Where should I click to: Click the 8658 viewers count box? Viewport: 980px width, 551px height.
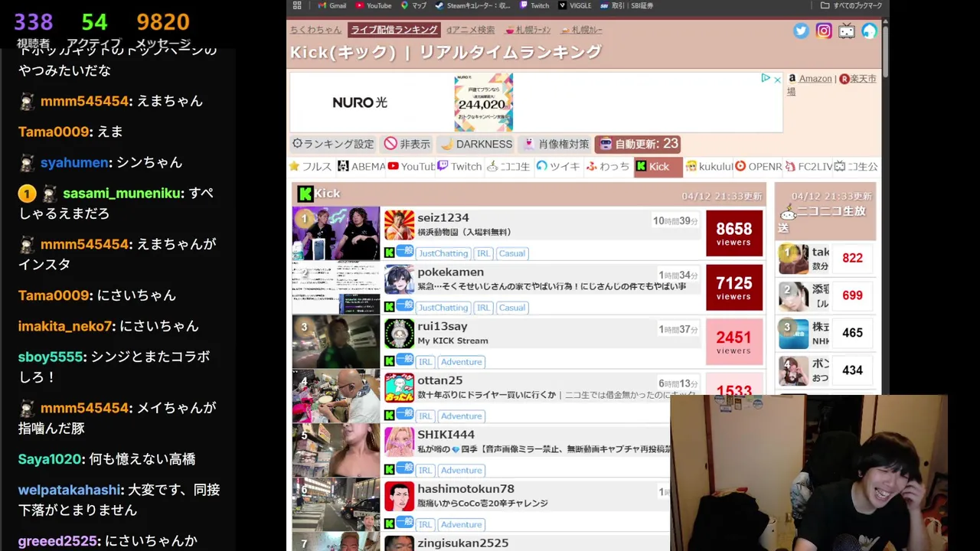coord(734,233)
